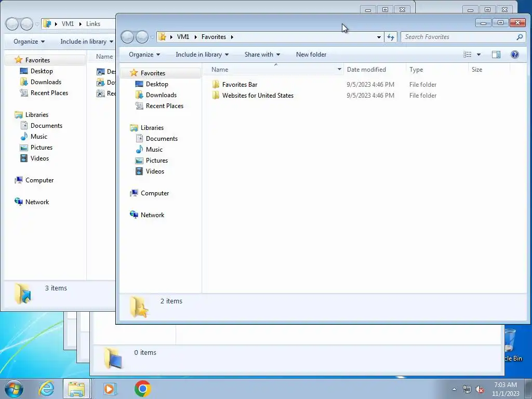Click the Back button in Links window
This screenshot has width=532, height=399.
pos(12,24)
